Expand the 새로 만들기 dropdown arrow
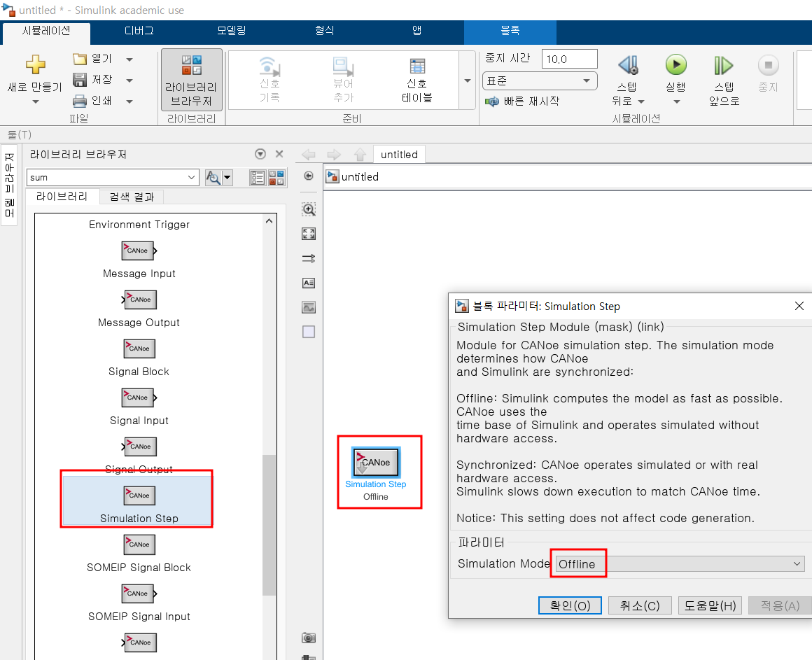This screenshot has width=812, height=660. 35,102
